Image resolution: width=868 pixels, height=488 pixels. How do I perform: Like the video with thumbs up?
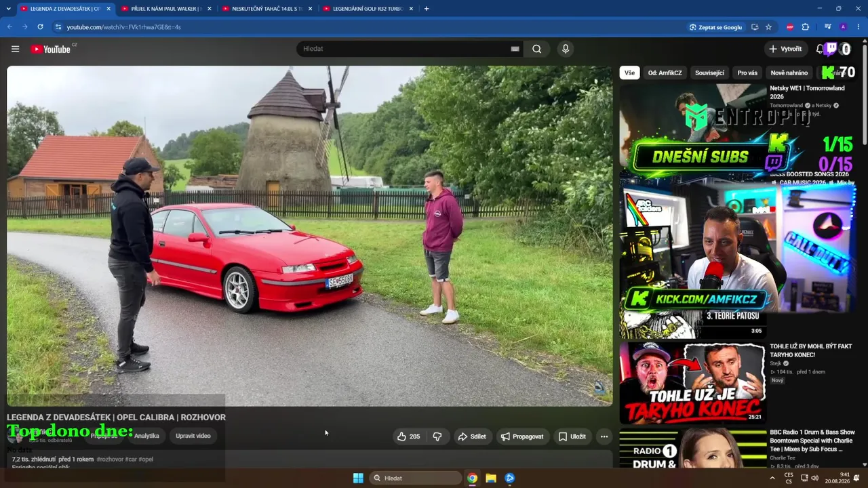tap(408, 436)
